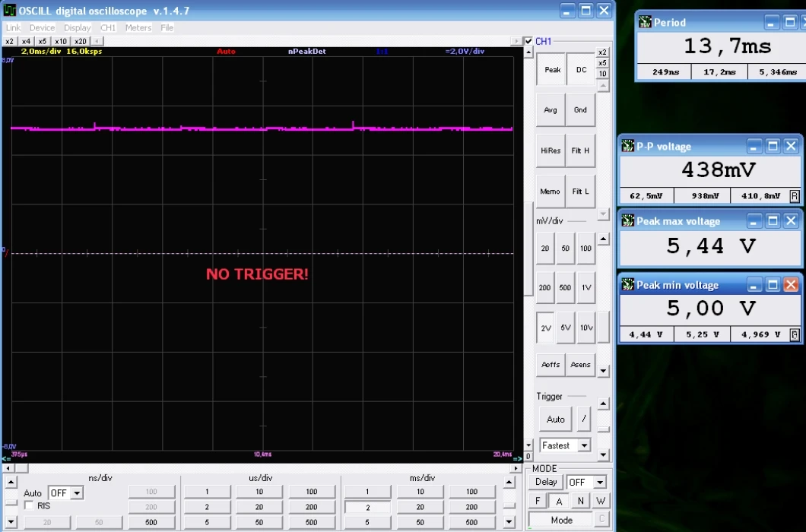Enable the RIS checkbox
Screen dimensions: 806x532
tap(29, 505)
